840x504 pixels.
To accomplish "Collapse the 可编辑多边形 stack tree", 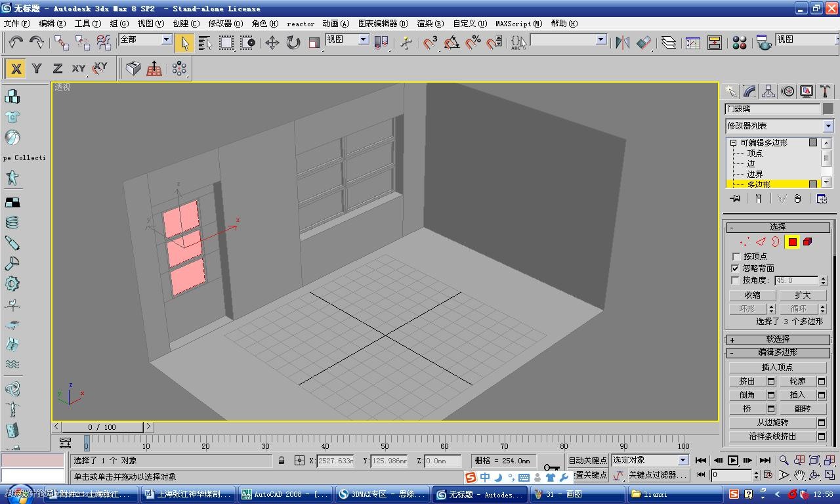I will tap(733, 142).
